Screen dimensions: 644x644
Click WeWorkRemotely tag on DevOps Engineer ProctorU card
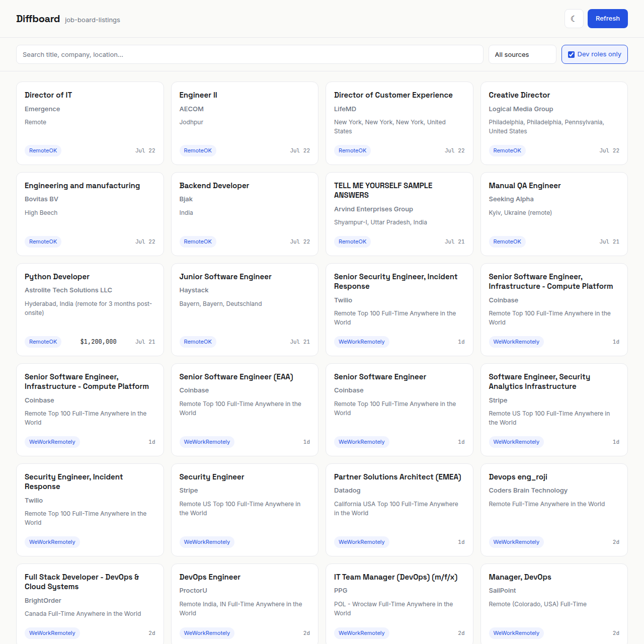207,633
